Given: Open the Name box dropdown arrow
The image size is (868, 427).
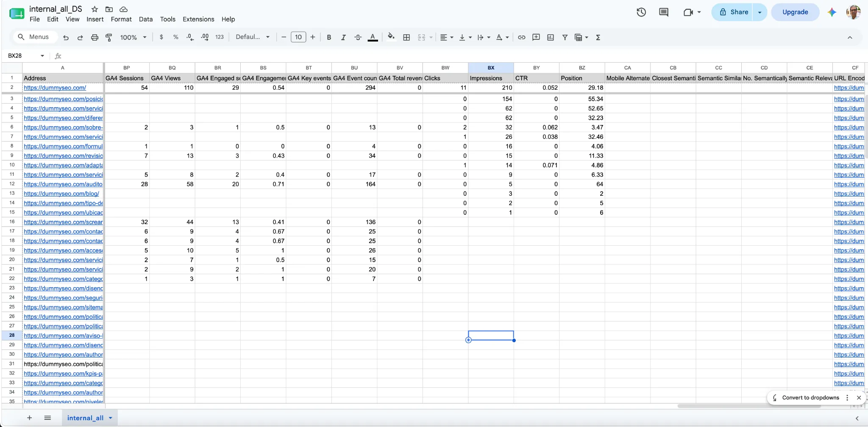Looking at the screenshot, I should [42, 56].
